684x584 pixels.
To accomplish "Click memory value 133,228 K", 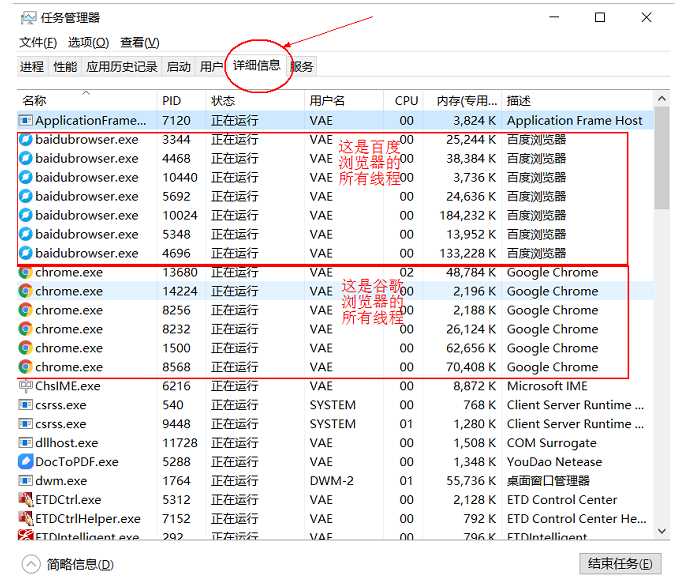I will (x=468, y=253).
